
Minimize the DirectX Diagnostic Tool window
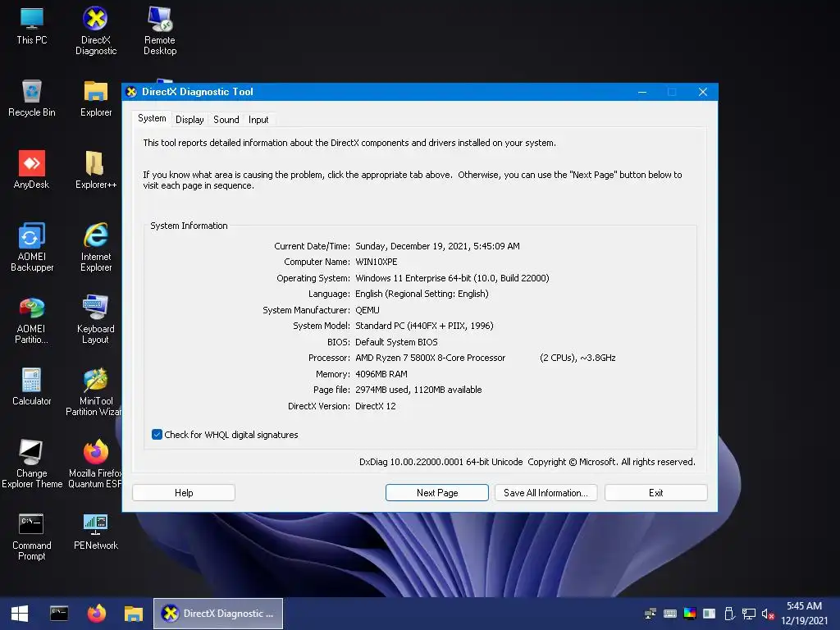pos(642,92)
